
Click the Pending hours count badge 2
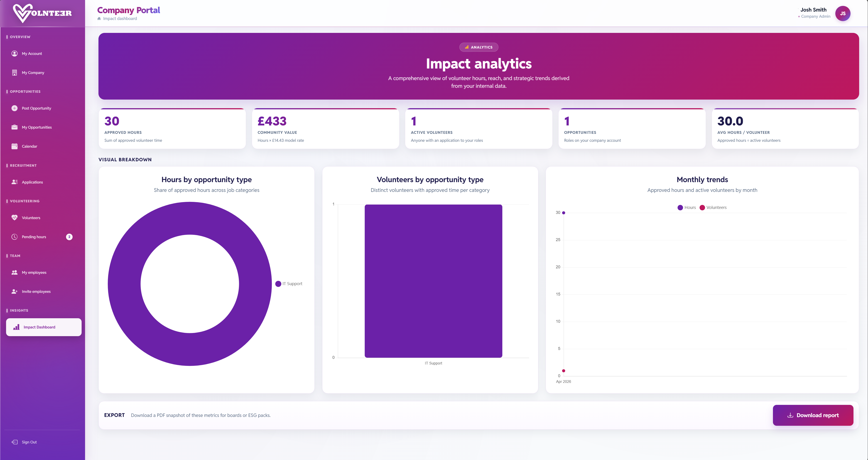[69, 237]
